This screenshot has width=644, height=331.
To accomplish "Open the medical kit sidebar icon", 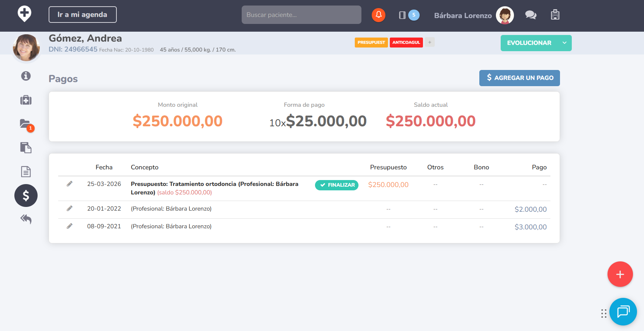I will pos(26,100).
